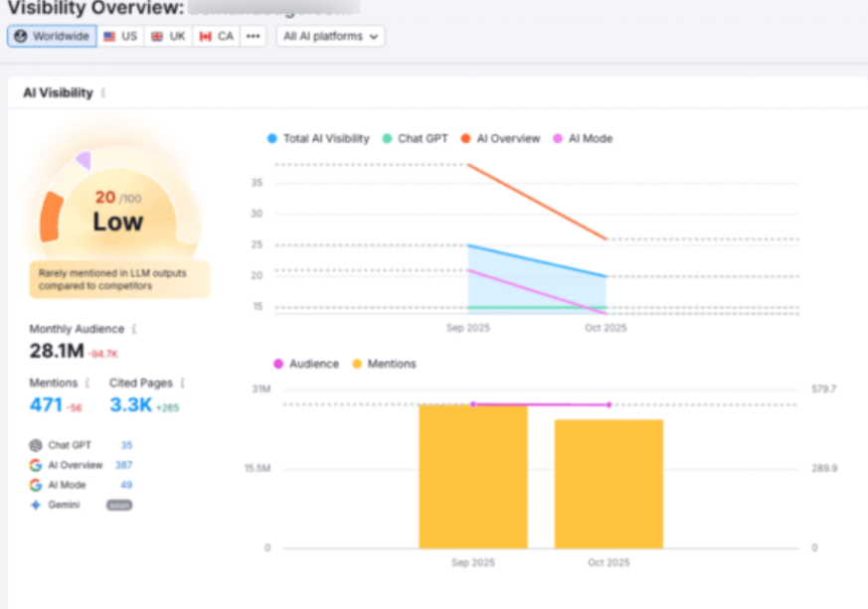Viewport: 868px width, 609px height.
Task: Click the blue Total AI Visibility dot
Action: [x=271, y=139]
